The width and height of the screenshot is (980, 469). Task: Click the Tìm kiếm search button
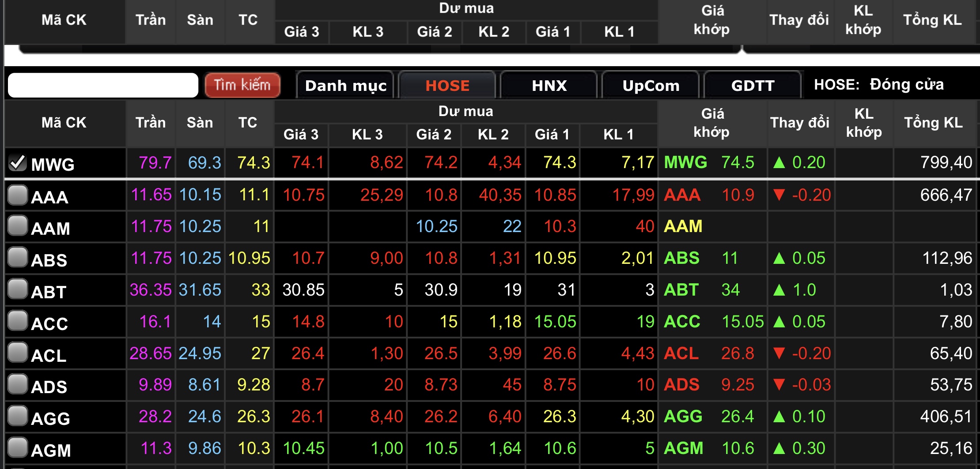[242, 85]
